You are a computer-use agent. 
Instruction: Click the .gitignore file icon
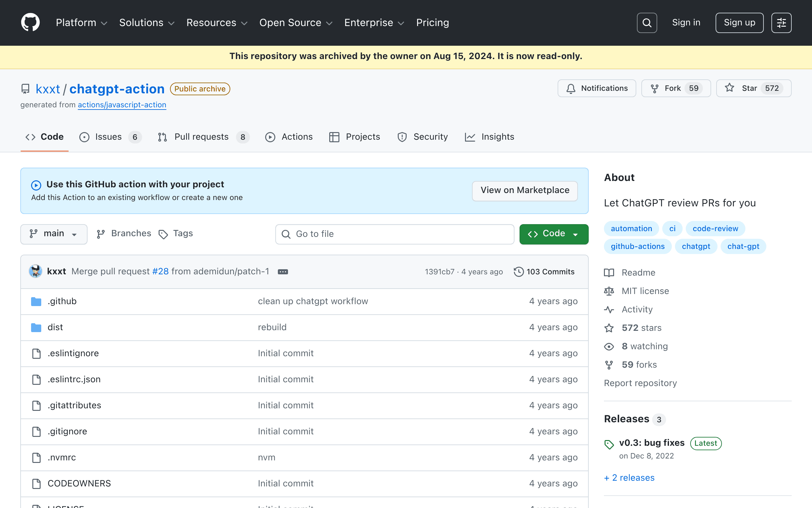(x=36, y=431)
